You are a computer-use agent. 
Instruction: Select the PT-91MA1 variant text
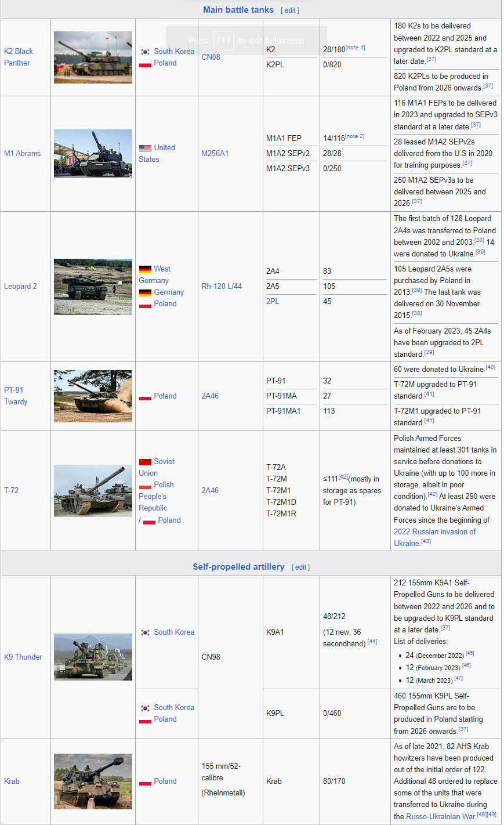(284, 411)
